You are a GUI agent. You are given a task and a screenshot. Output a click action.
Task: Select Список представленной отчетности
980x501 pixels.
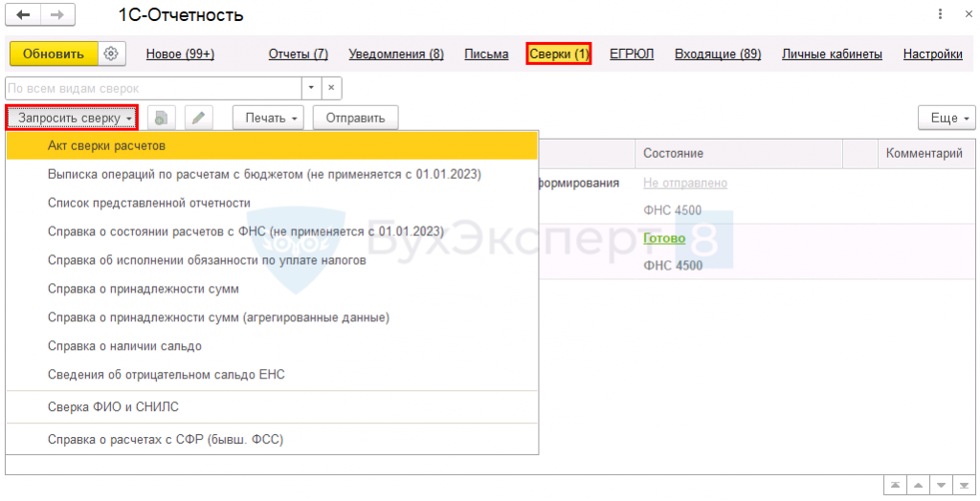coord(272,203)
